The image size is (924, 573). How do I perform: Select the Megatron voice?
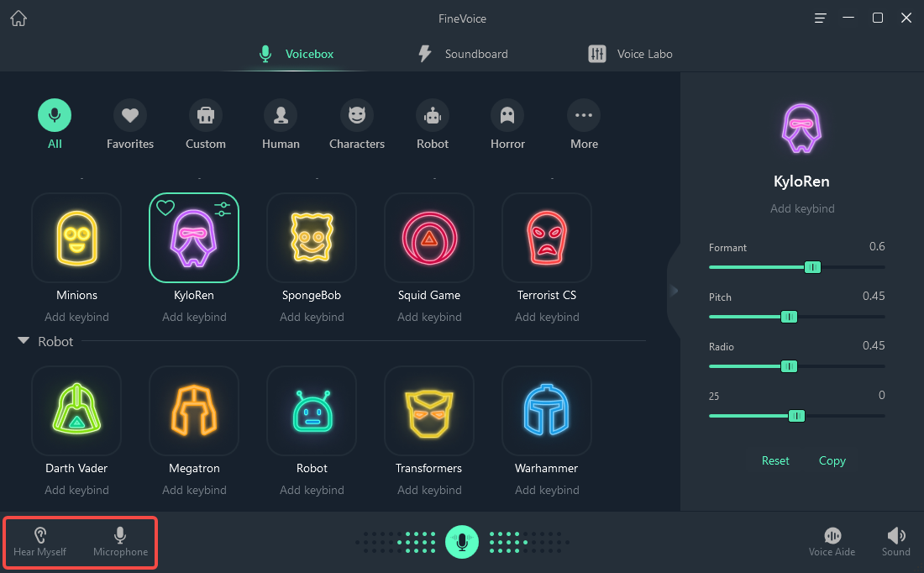(194, 411)
